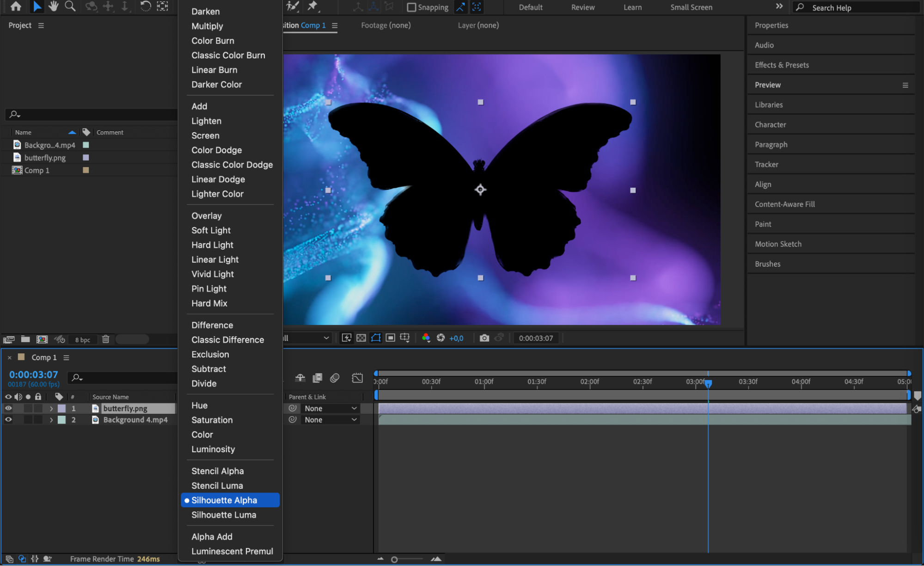Click the butterfly.png label color swatch
924x566 pixels.
[x=61, y=409]
